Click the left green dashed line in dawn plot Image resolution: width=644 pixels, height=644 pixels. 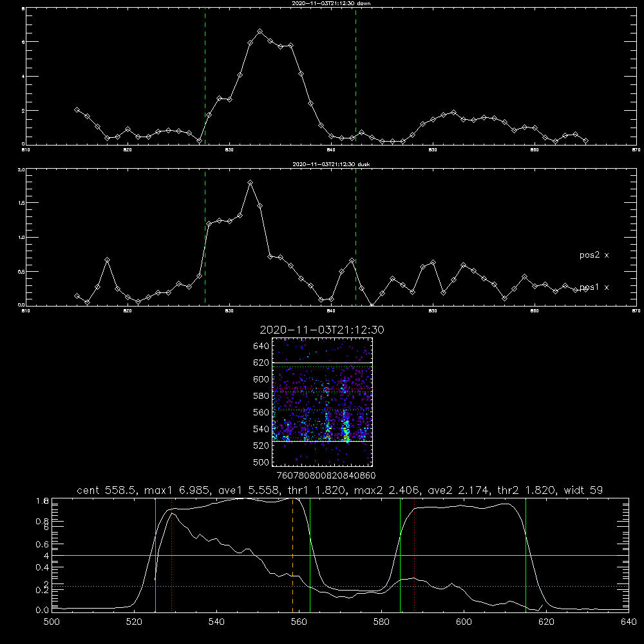pyautogui.click(x=205, y=77)
